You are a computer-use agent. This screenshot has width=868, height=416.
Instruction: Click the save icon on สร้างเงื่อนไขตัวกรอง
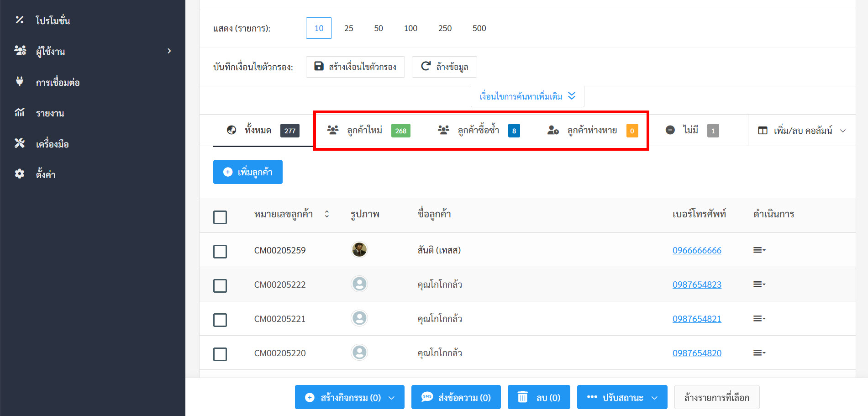pos(319,67)
